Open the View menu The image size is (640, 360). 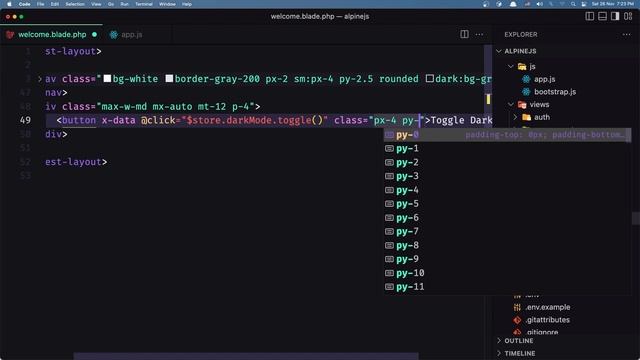[96, 4]
